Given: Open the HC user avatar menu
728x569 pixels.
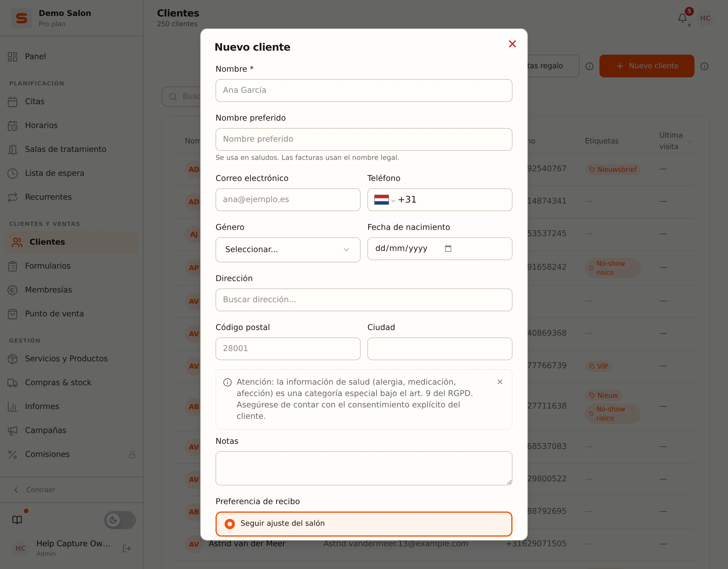Looking at the screenshot, I should (x=705, y=18).
